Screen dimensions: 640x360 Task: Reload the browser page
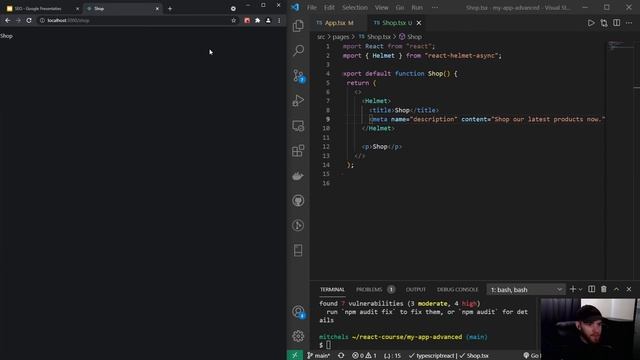pyautogui.click(x=29, y=20)
